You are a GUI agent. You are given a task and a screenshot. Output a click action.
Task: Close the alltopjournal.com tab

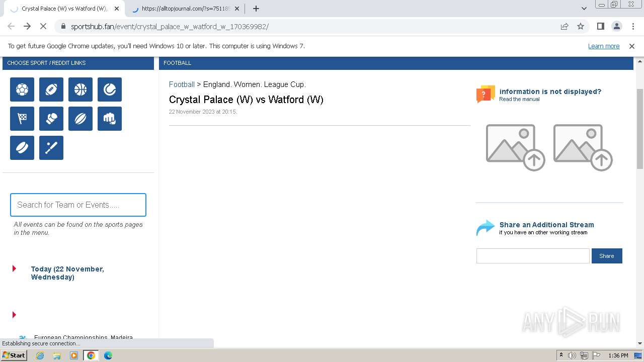237,9
